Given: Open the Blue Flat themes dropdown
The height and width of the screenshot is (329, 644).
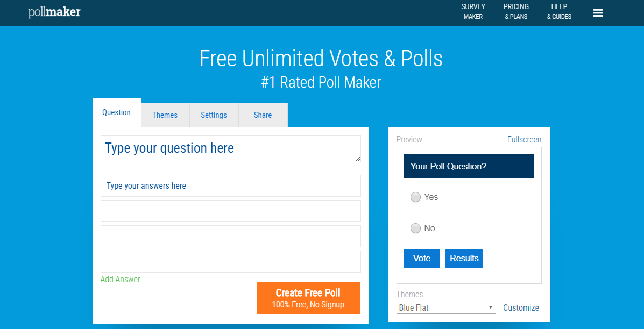Looking at the screenshot, I should click(x=446, y=307).
